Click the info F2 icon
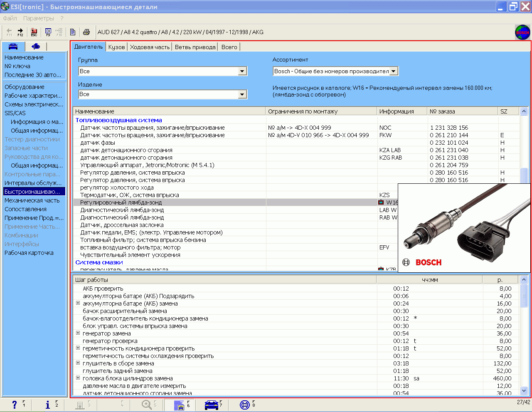Image resolution: width=532 pixels, height=412 pixels. click(50, 405)
